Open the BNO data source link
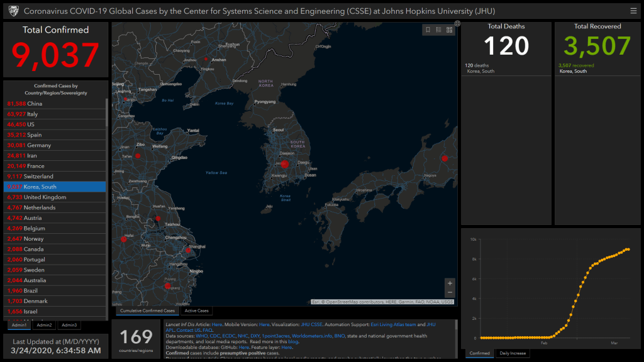The width and height of the screenshot is (644, 362). (339, 336)
